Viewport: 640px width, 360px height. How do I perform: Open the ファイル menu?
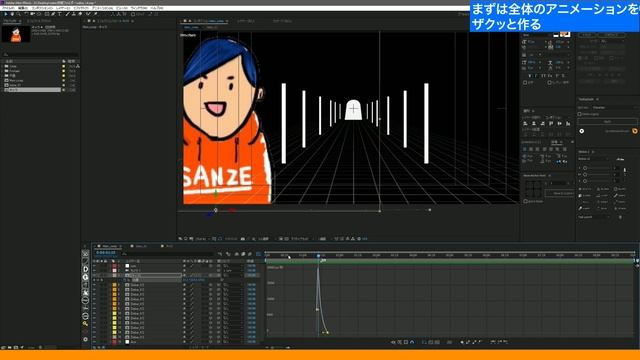[x=8, y=8]
